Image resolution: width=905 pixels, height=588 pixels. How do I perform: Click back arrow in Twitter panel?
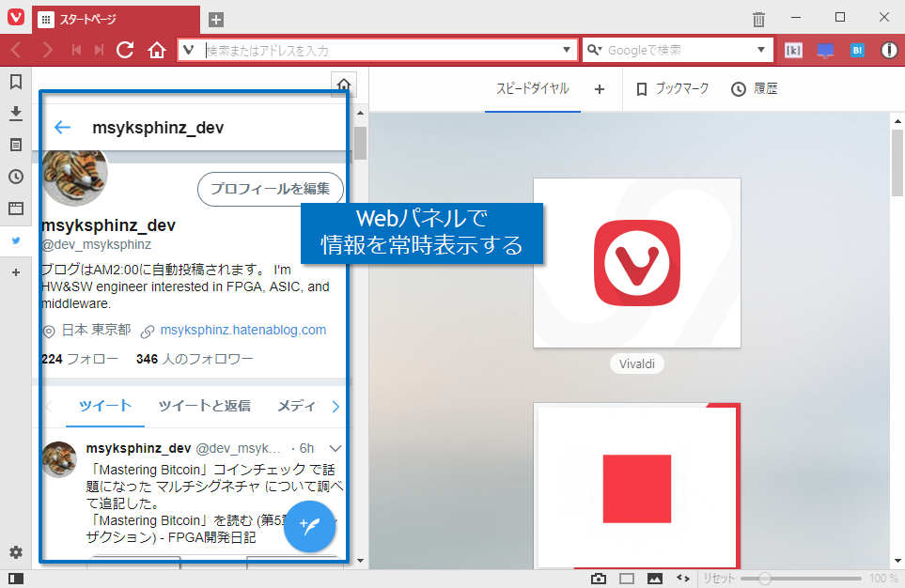point(62,127)
